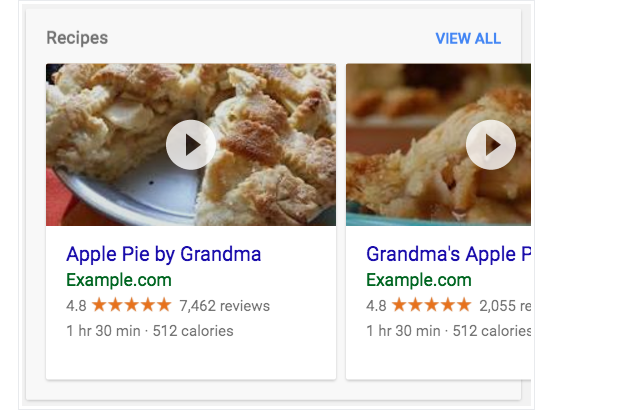Select the 7,462 reviews text

(x=225, y=306)
